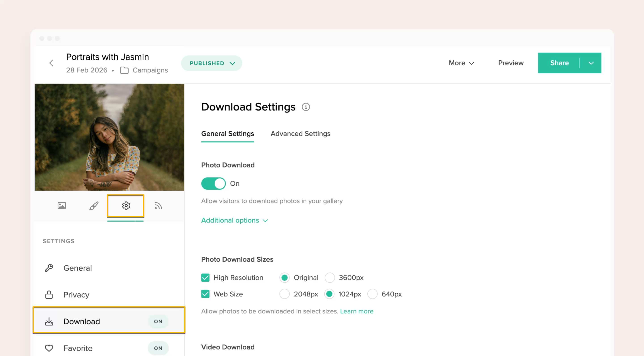Click the back arrow next to gallery title
Screen dimensions: 644x356
tap(51, 63)
